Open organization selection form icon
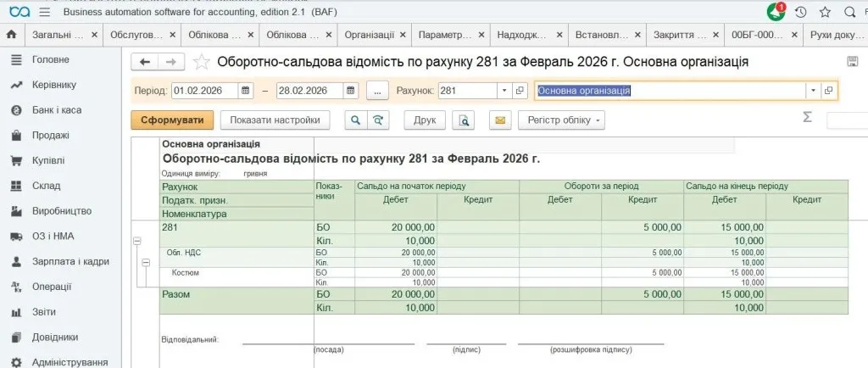 point(829,91)
